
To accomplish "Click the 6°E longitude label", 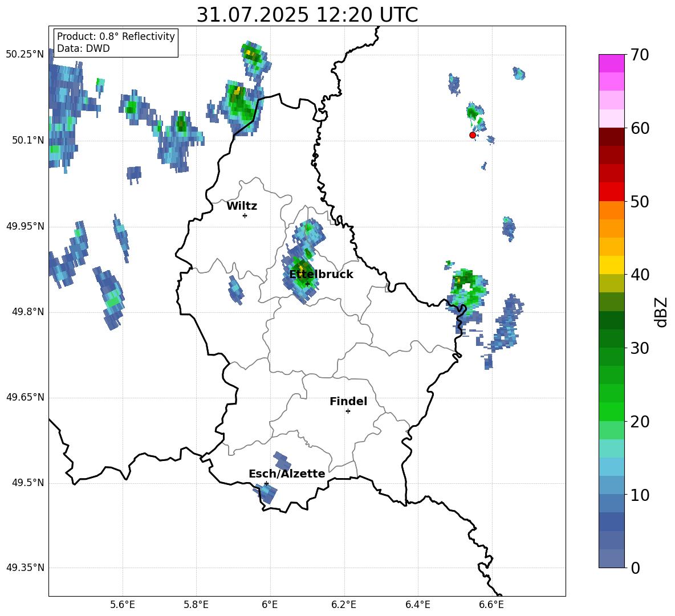I will pos(270,605).
